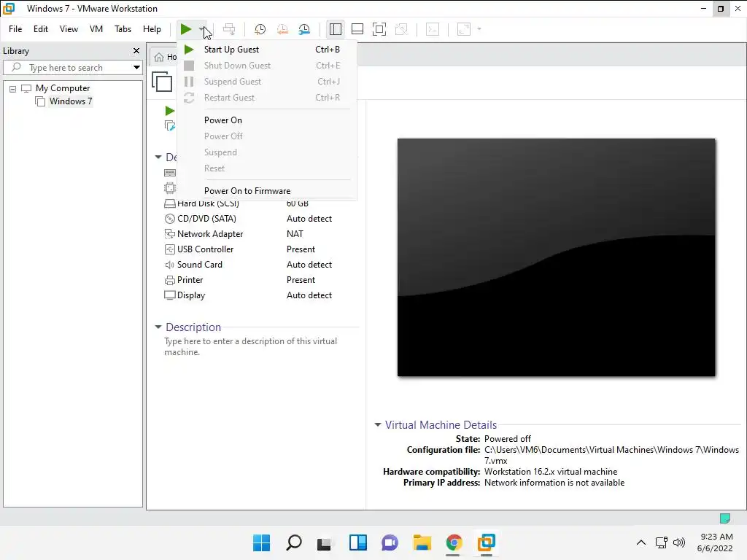Click the Network Adapter device icon

click(x=169, y=234)
